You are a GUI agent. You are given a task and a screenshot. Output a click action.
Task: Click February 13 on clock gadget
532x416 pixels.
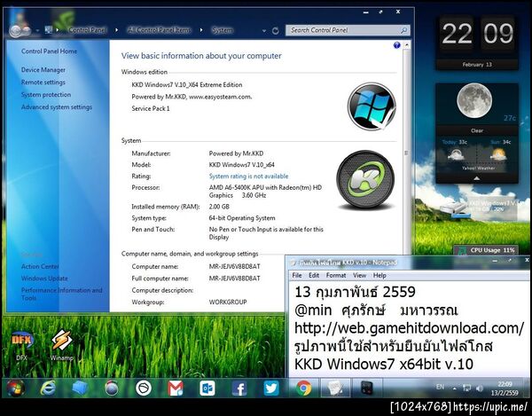477,65
